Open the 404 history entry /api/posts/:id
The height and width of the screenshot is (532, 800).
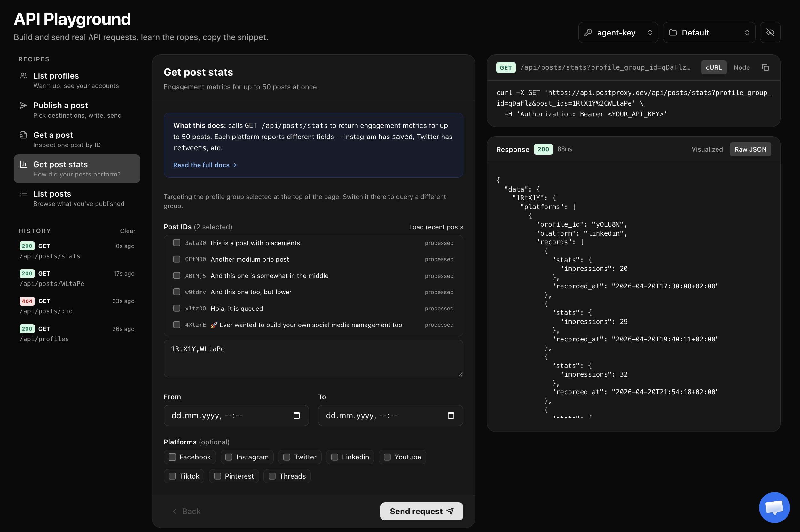[77, 306]
